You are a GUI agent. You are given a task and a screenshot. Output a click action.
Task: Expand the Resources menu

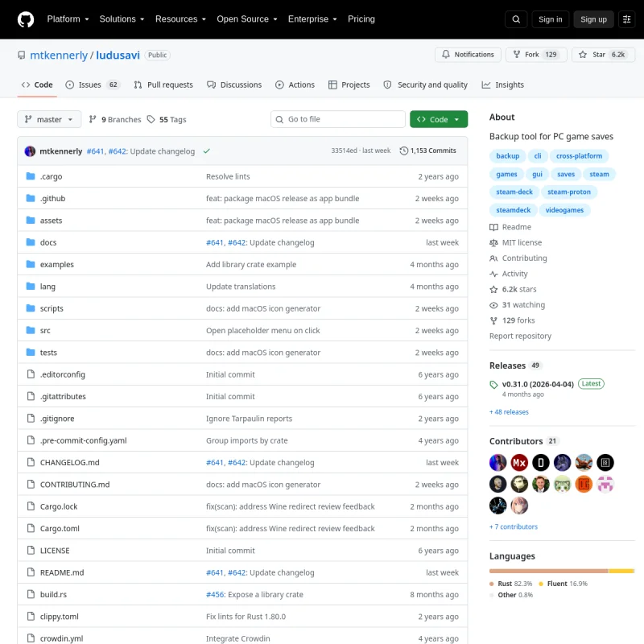point(180,19)
